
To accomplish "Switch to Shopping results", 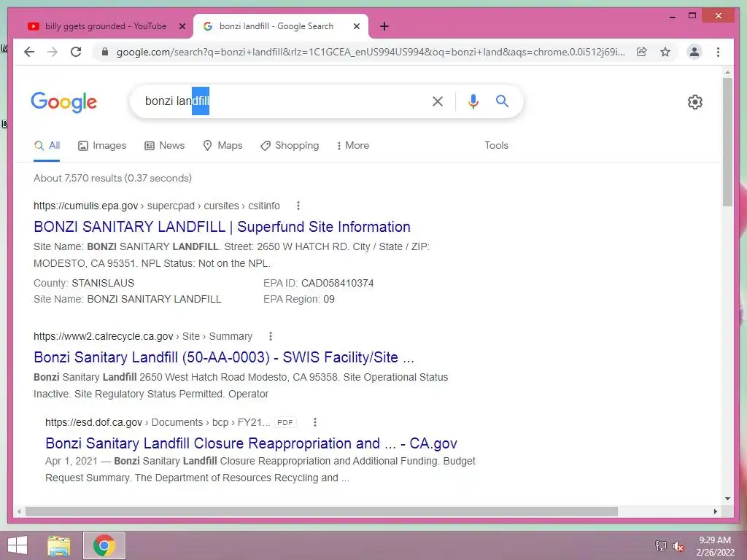I will point(290,146).
